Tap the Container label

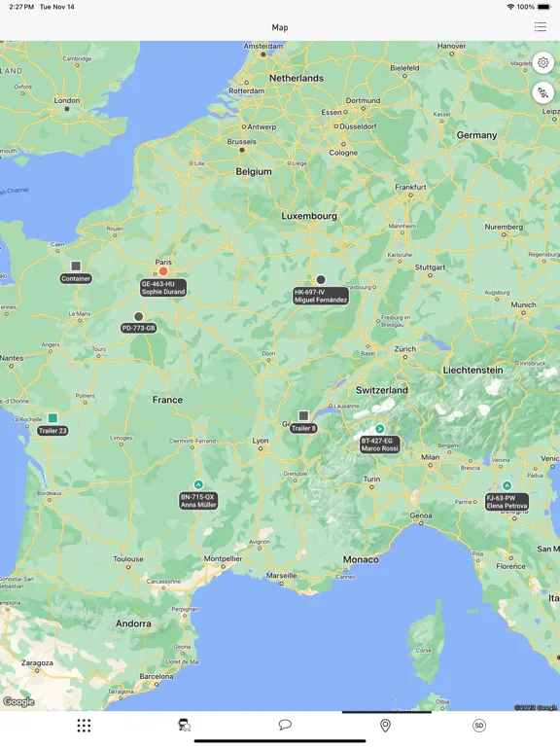click(x=76, y=279)
